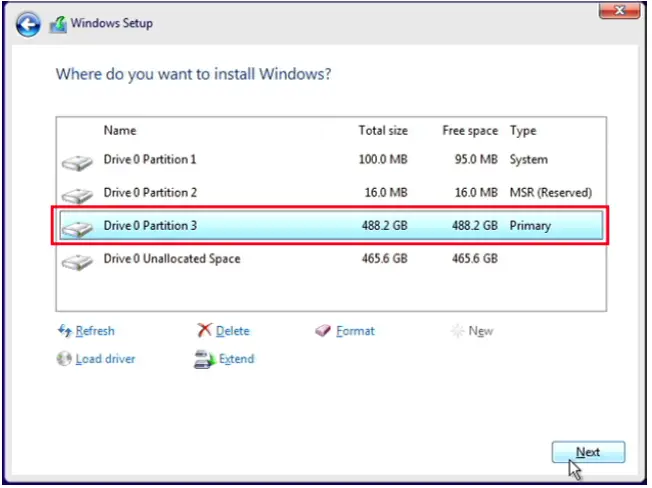The width and height of the screenshot is (652, 488).
Task: Click the Drive 0 Unallocated Space disk icon
Action: click(x=76, y=261)
